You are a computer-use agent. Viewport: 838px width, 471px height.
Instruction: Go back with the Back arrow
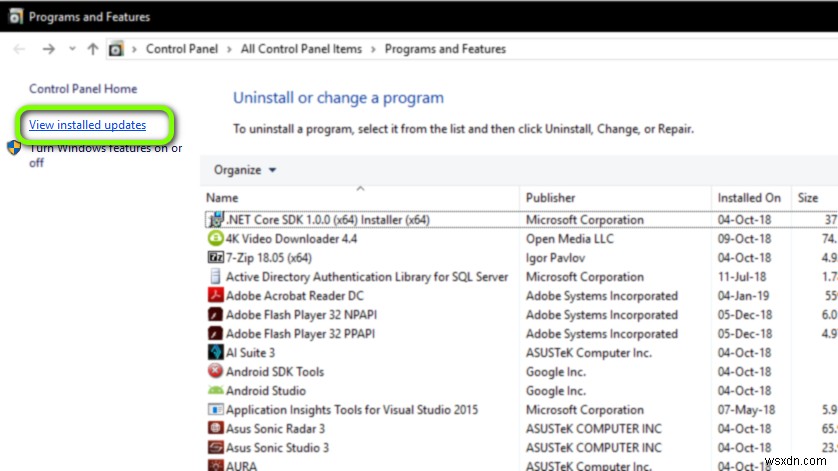pyautogui.click(x=19, y=49)
